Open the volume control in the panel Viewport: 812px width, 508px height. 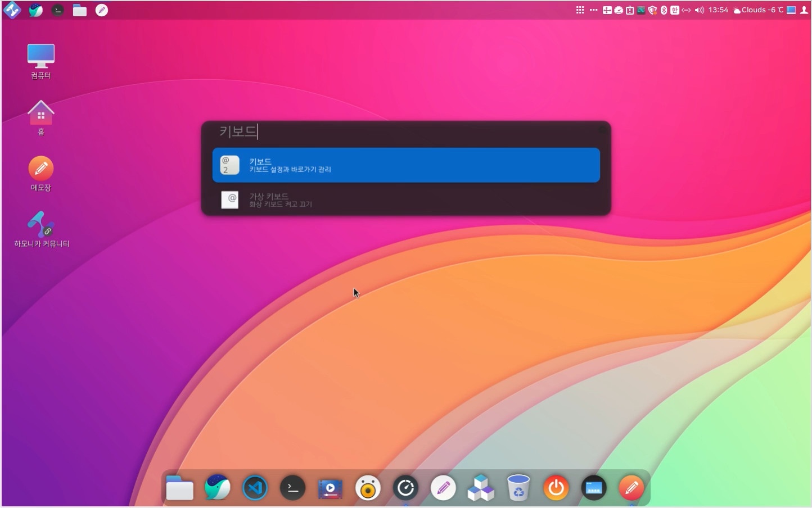(x=699, y=10)
